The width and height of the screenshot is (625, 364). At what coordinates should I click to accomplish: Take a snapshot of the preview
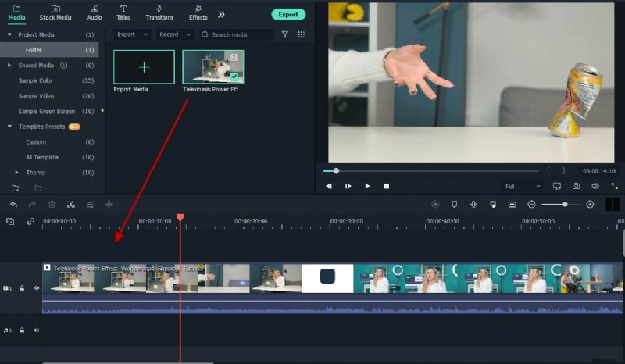(576, 186)
